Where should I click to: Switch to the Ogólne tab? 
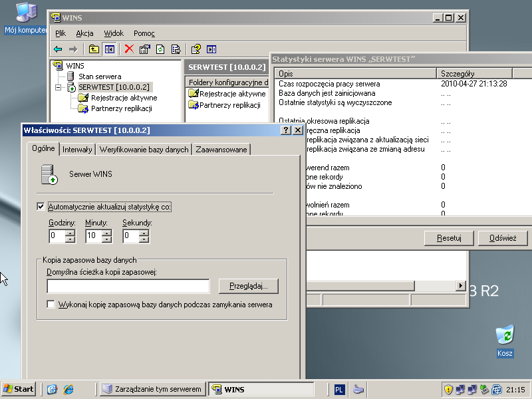click(43, 148)
